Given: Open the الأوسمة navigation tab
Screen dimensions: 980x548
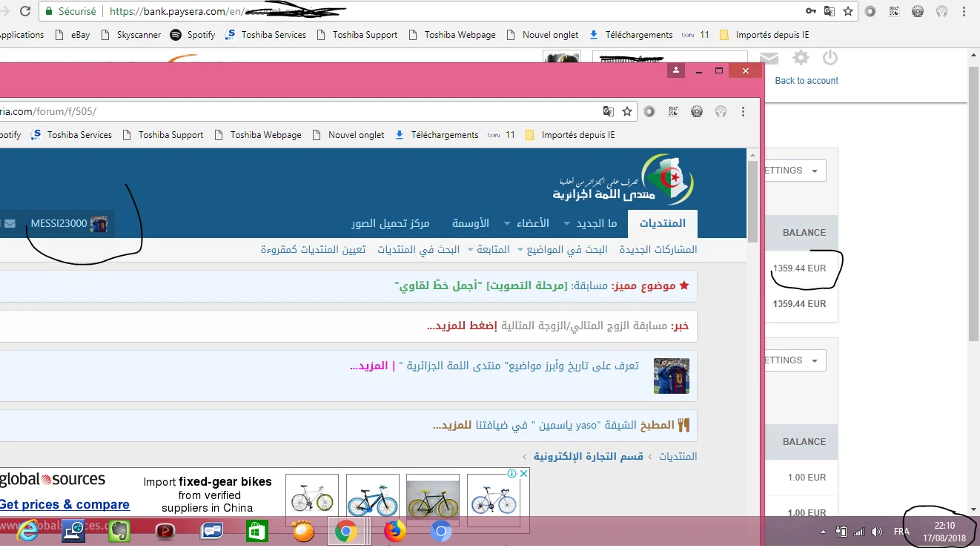Looking at the screenshot, I should point(471,223).
